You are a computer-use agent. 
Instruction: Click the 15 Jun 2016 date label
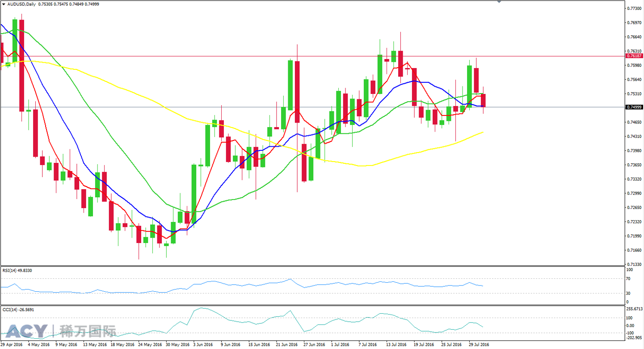point(260,345)
